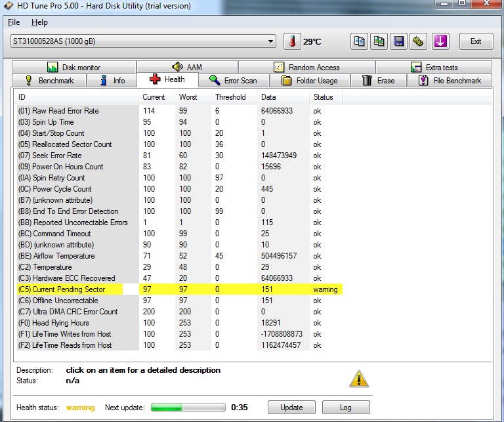Sort by the Worst column header
The image size is (504, 422).
(x=193, y=97)
